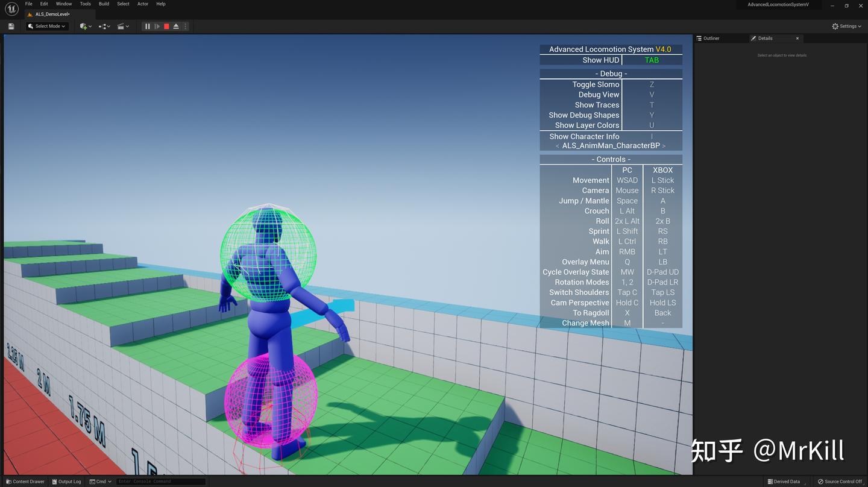Screen dimensions: 868x487
Task: Click 'Select an object to view details' text
Action: click(782, 55)
